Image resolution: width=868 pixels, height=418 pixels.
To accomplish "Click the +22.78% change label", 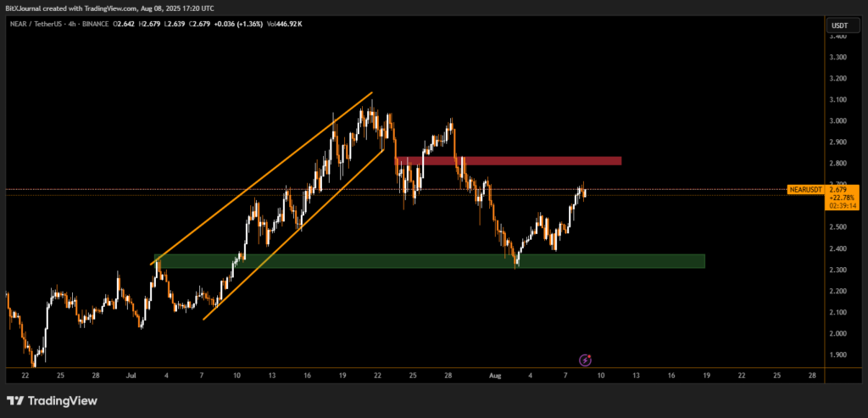I will pos(837,198).
